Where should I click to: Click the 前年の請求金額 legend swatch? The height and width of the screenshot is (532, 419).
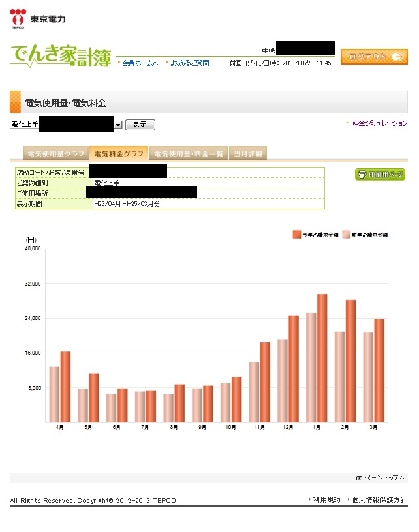(346, 235)
